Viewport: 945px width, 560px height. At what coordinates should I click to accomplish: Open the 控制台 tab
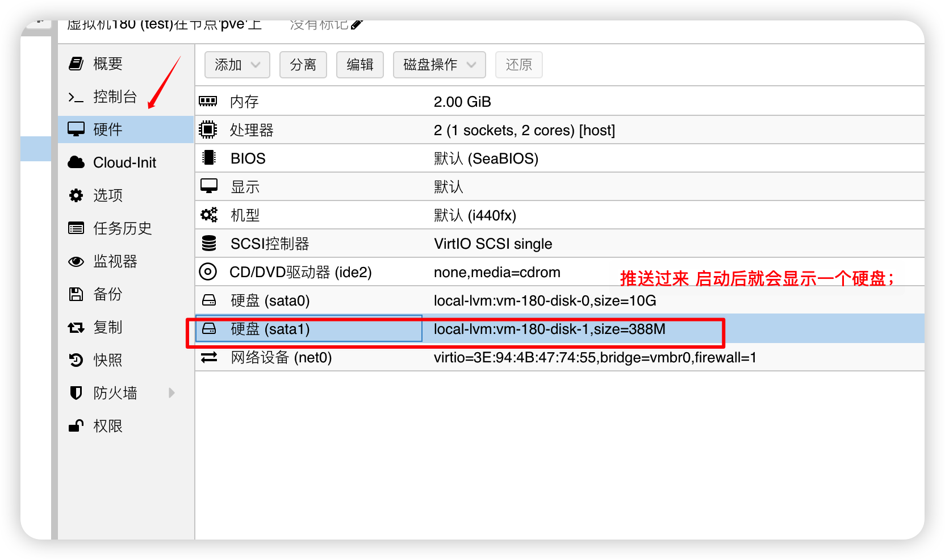[126, 97]
